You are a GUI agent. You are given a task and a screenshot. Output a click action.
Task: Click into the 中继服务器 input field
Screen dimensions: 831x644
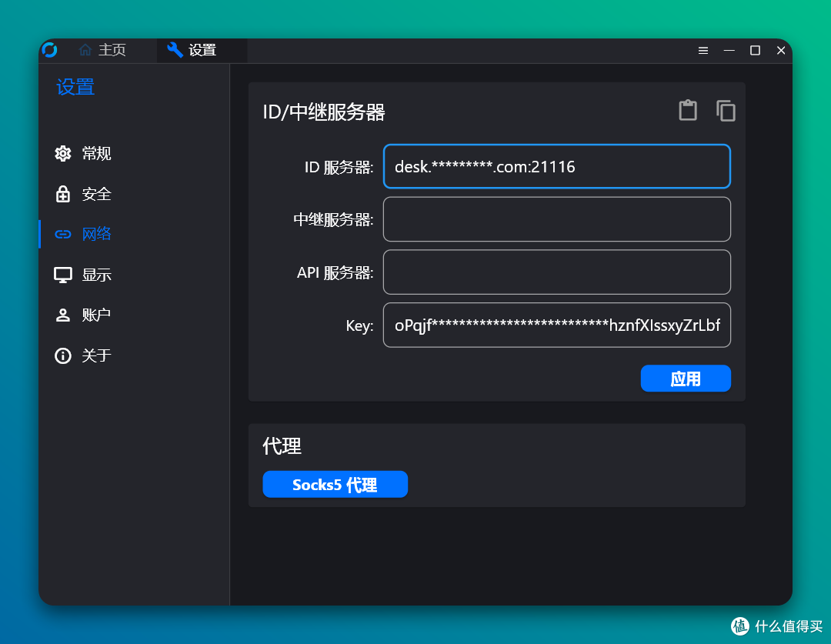pyautogui.click(x=557, y=219)
